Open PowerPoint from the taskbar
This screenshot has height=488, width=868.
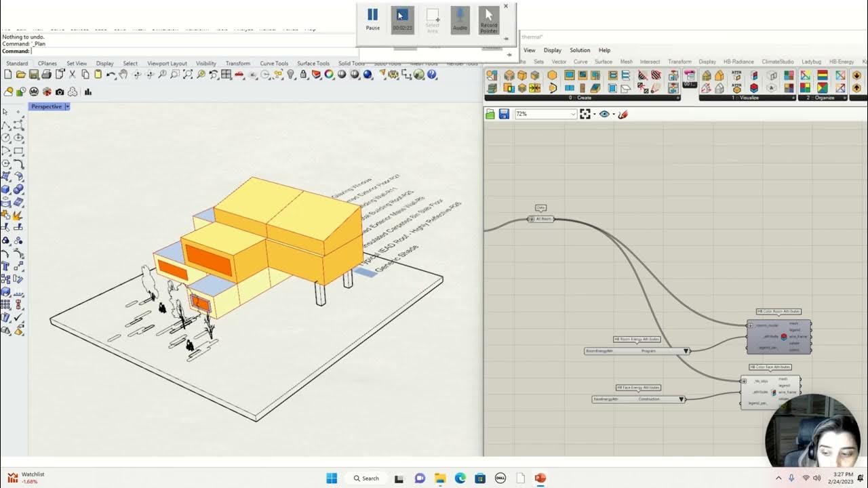540,478
